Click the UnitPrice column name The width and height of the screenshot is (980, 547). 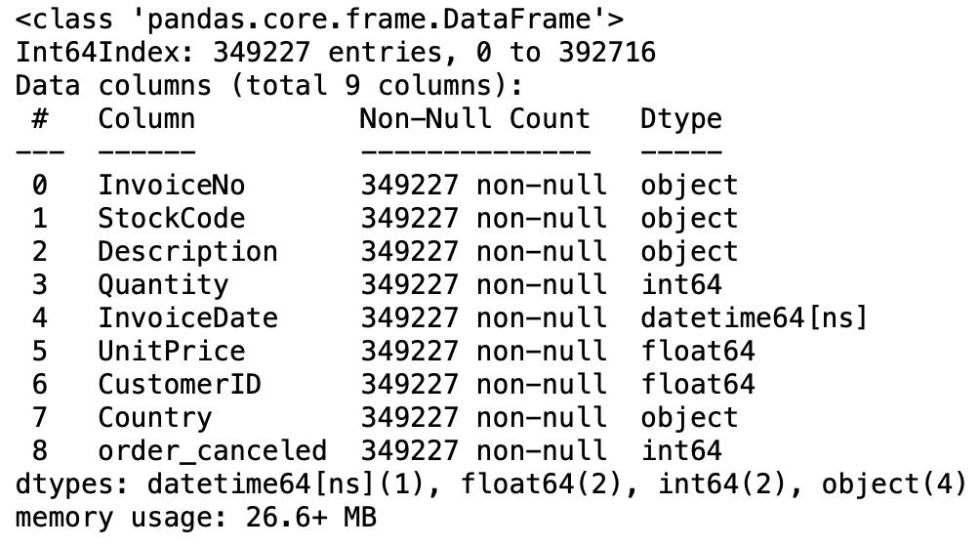(171, 351)
